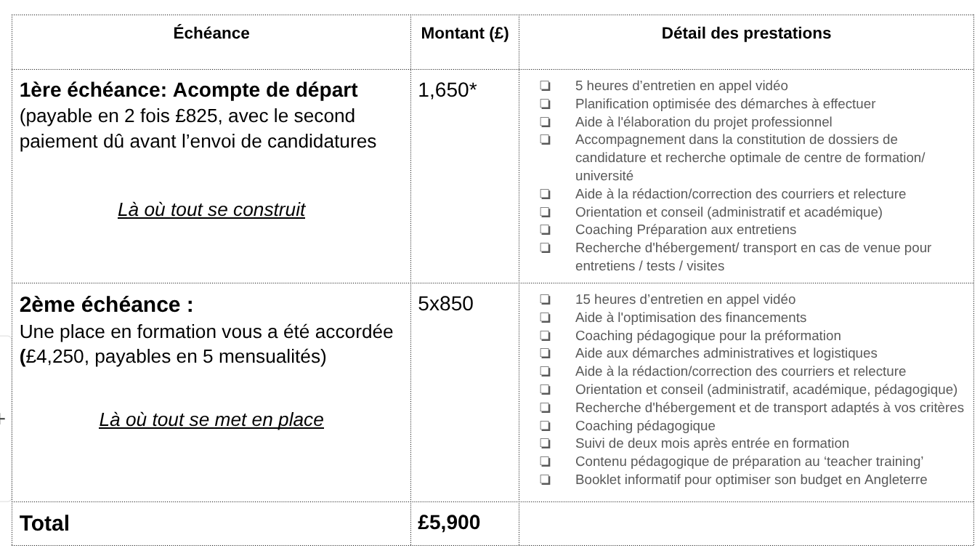
Task: Check the box beside "5 heures d'entretien en appel vidéo"
Action: (x=545, y=86)
